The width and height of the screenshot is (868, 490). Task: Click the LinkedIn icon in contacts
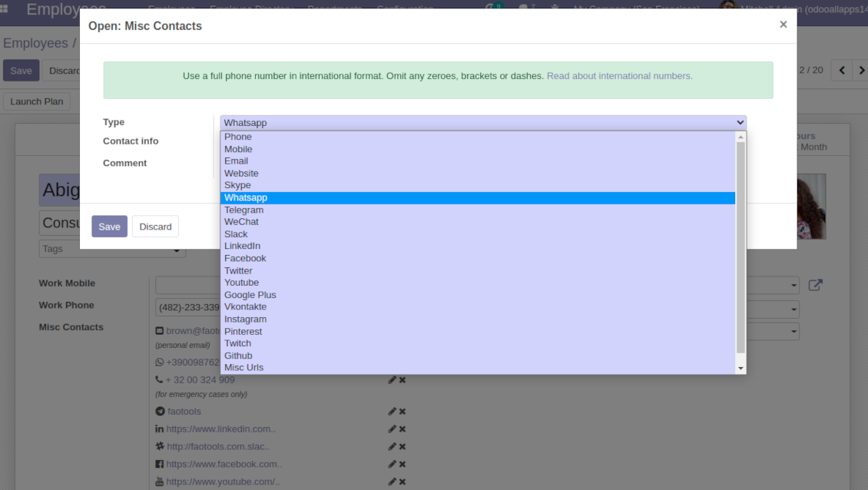point(160,429)
